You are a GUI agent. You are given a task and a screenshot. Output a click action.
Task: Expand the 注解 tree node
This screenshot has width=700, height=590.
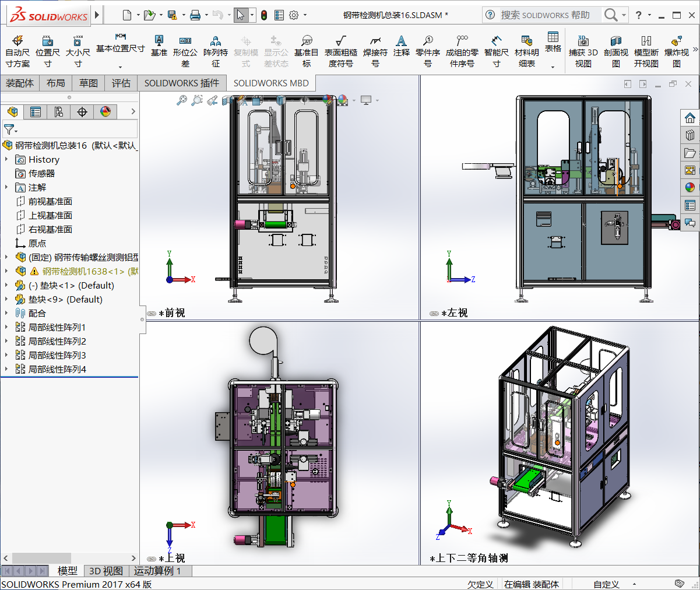[6, 187]
